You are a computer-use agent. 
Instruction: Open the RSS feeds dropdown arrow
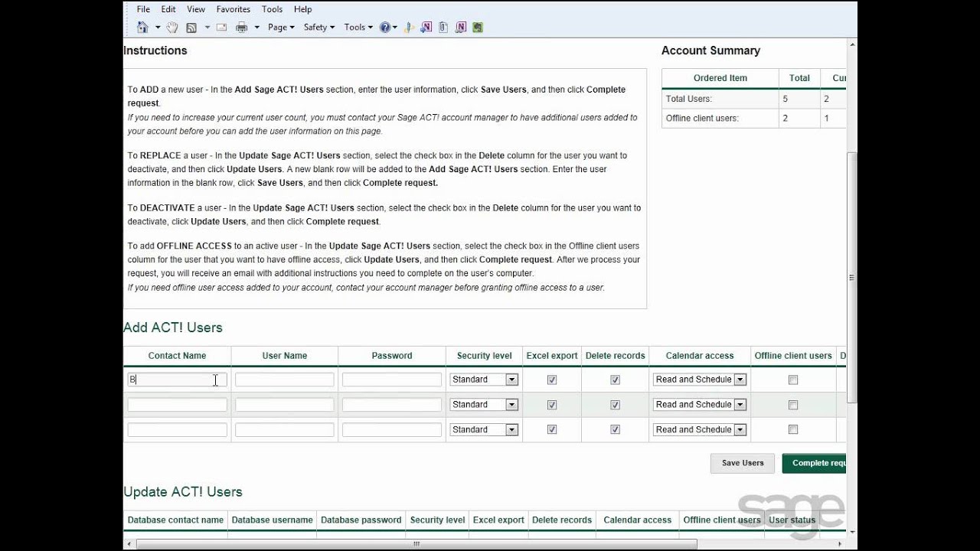coord(207,28)
